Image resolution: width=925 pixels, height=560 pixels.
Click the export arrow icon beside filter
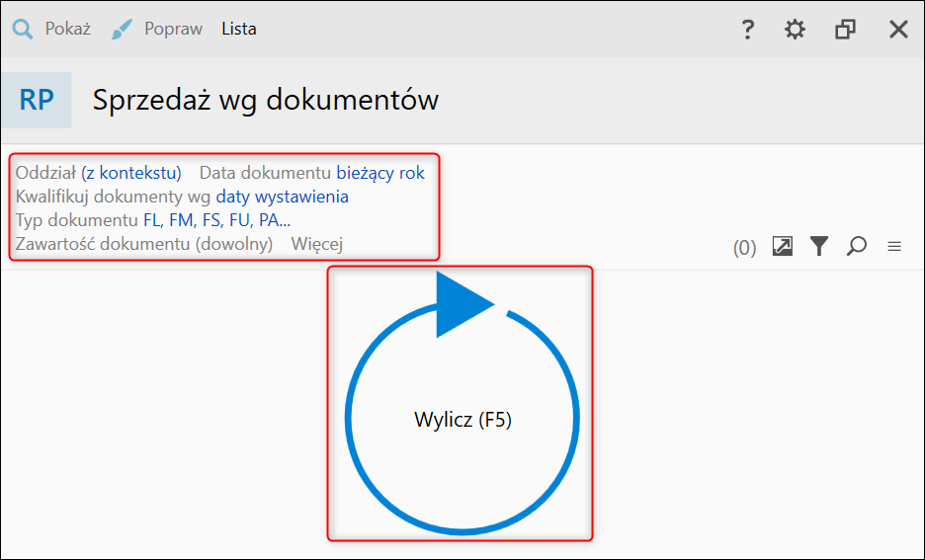tap(783, 246)
